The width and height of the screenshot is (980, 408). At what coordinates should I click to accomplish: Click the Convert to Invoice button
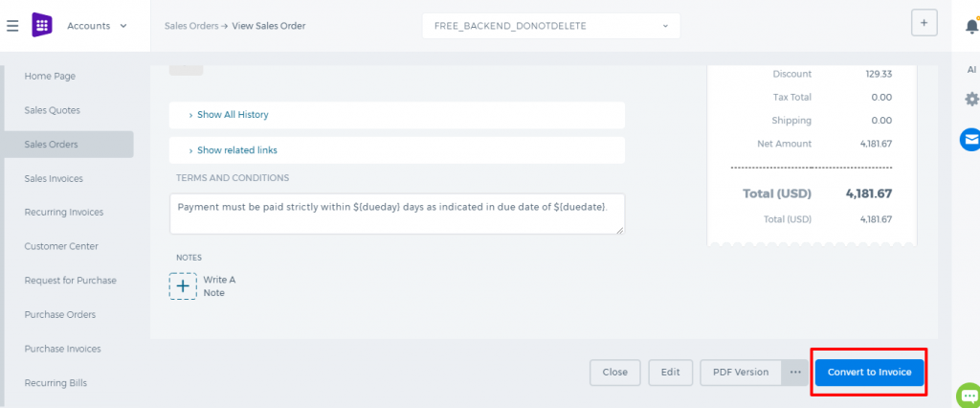[869, 373]
